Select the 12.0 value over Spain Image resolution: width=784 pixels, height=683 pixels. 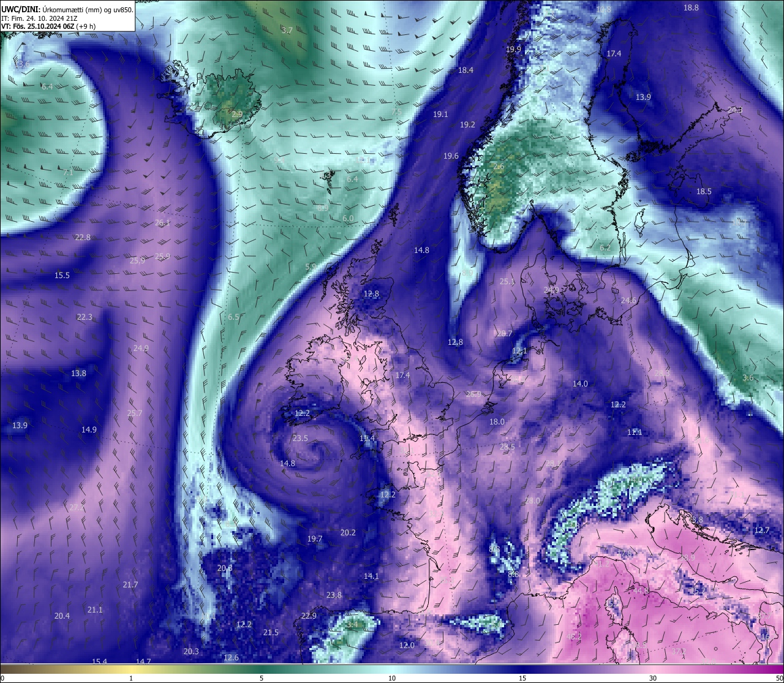[x=407, y=645]
